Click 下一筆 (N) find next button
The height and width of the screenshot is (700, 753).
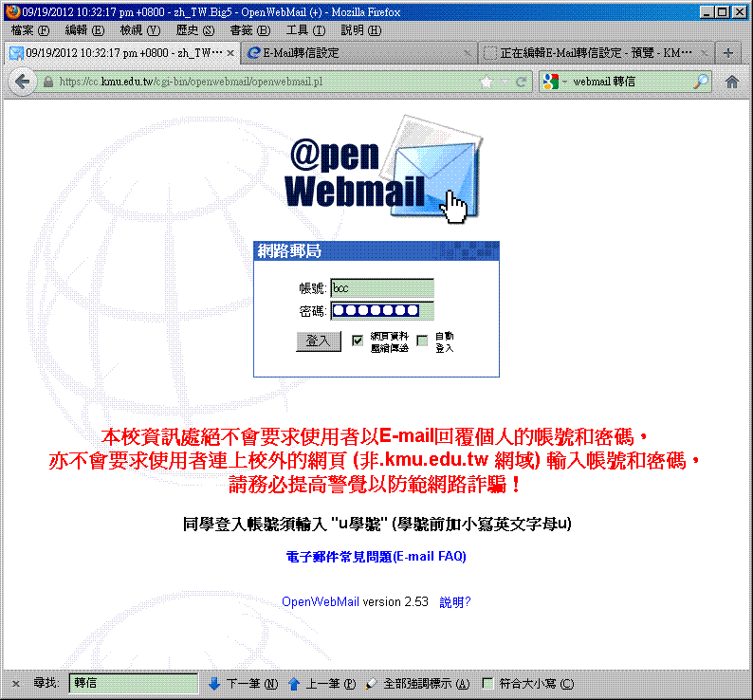pyautogui.click(x=244, y=684)
